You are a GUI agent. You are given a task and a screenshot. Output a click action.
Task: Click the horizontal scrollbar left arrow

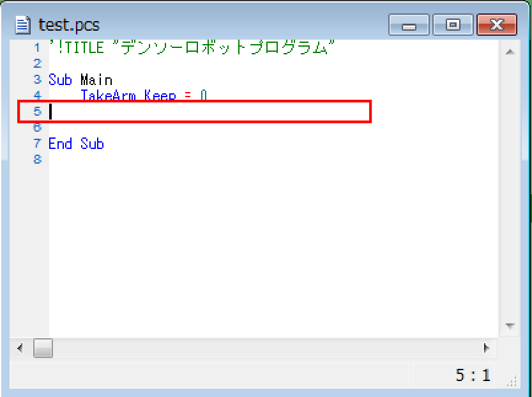pos(20,348)
